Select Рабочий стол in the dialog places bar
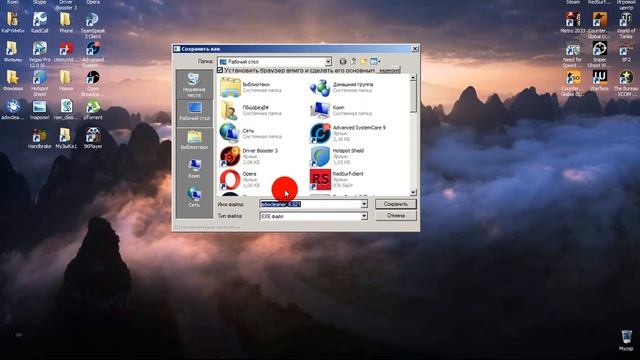The width and height of the screenshot is (640, 360). (194, 111)
